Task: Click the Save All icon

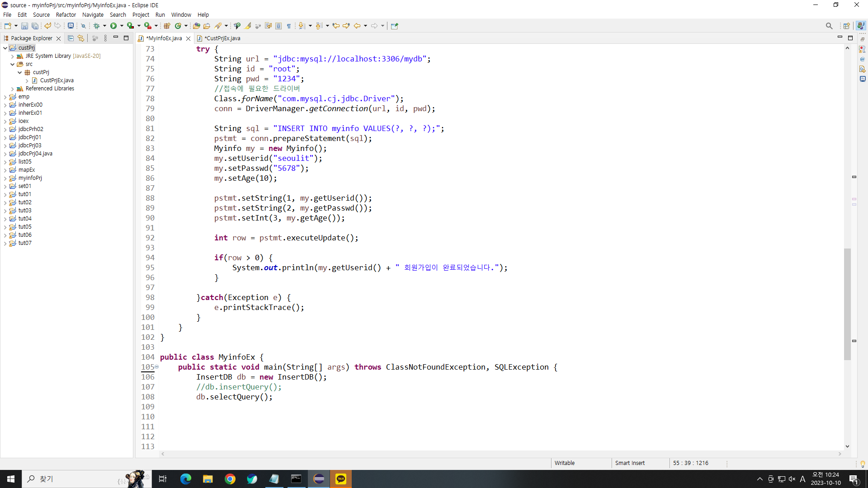Action: (x=35, y=26)
